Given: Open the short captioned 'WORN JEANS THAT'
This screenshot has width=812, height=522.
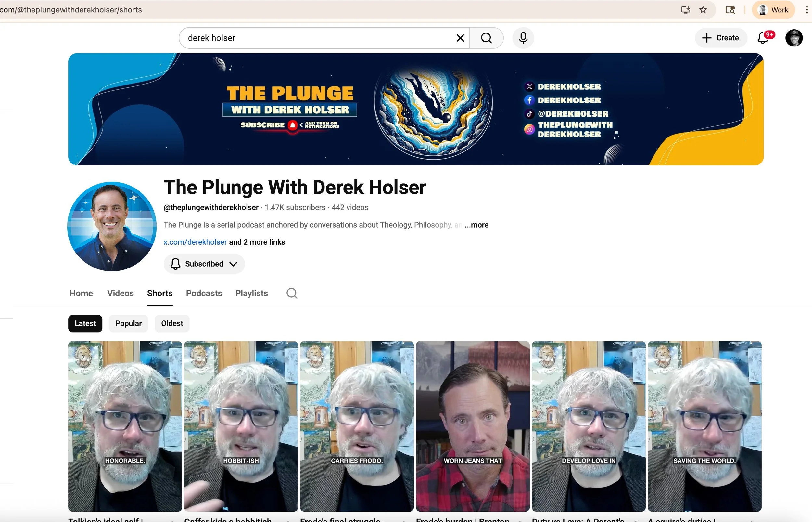Looking at the screenshot, I should tap(473, 426).
